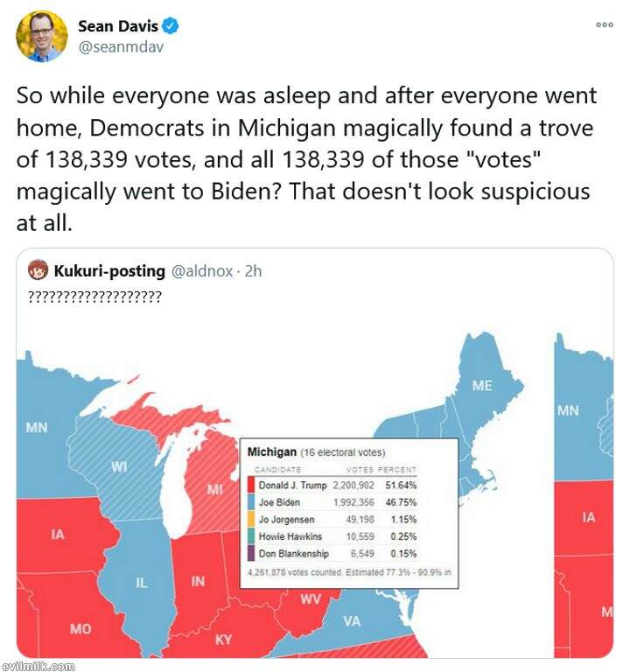Screen dimensions: 630x672
Task: Click Sean Davis profile avatar
Action: point(41,36)
